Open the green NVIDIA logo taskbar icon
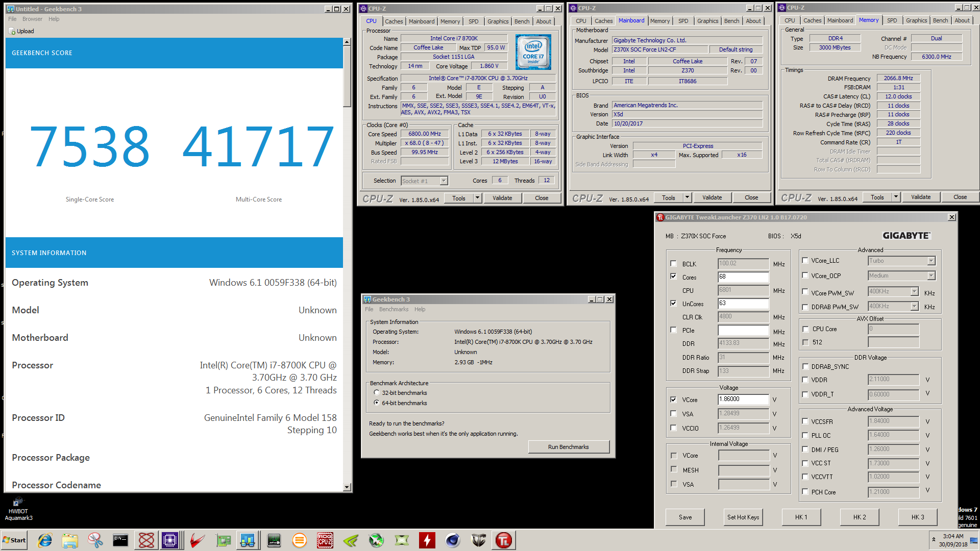 click(x=351, y=540)
